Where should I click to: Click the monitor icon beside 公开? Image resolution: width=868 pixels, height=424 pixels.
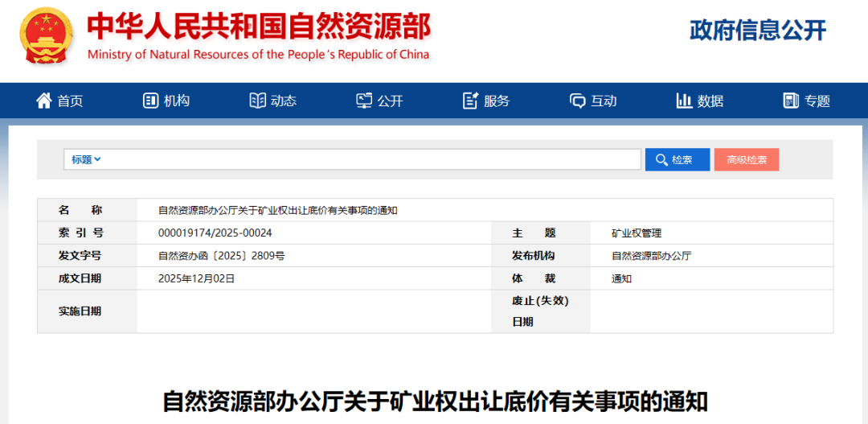point(364,101)
